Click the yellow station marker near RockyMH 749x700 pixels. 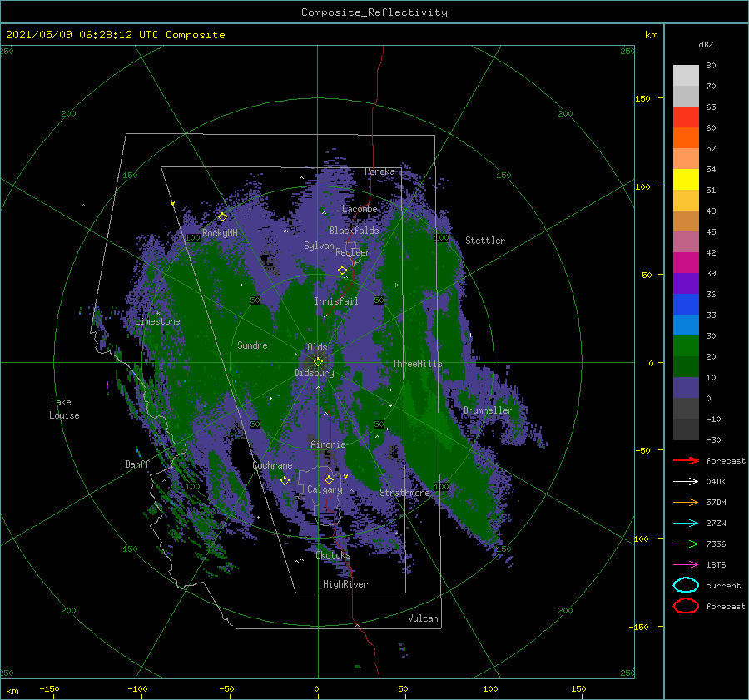(222, 217)
